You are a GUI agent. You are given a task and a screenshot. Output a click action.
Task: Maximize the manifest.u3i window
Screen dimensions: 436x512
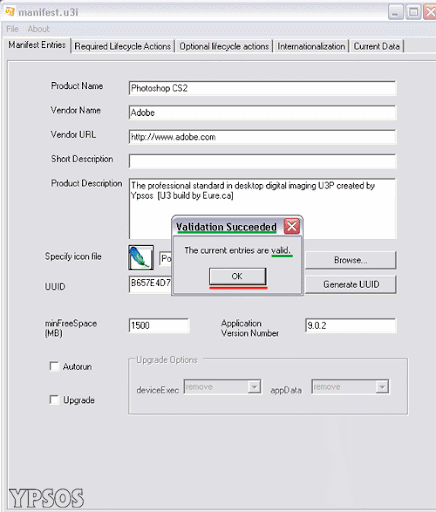[413, 12]
